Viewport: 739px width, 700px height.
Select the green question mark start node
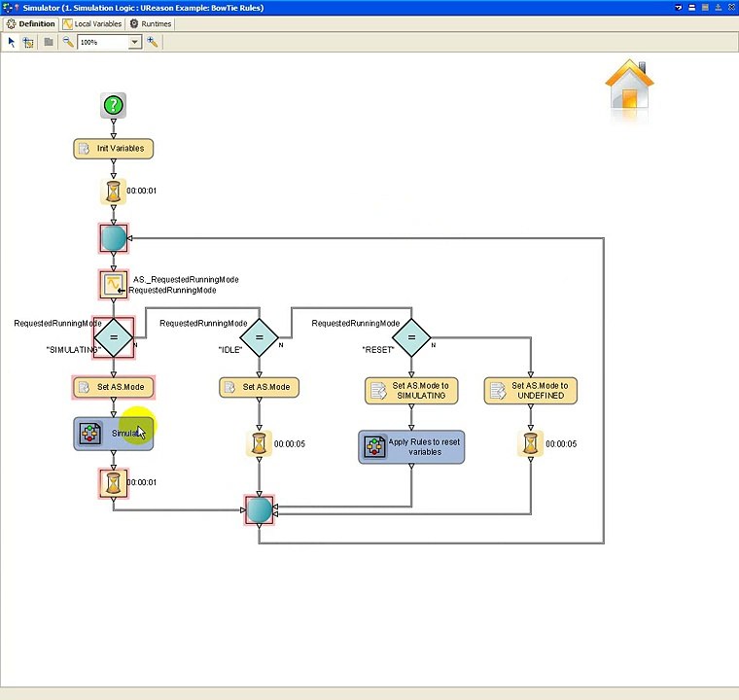coord(113,105)
